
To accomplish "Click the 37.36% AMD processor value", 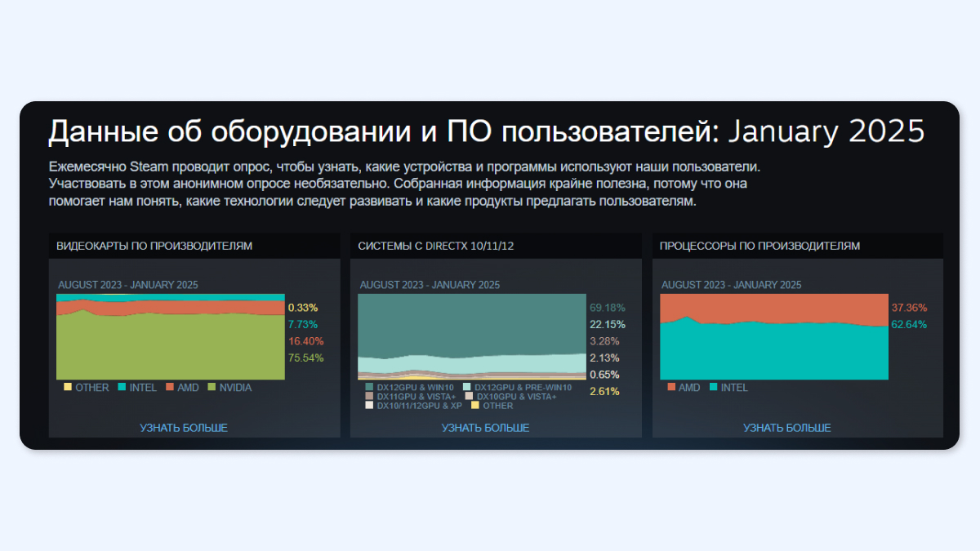I will [x=910, y=308].
